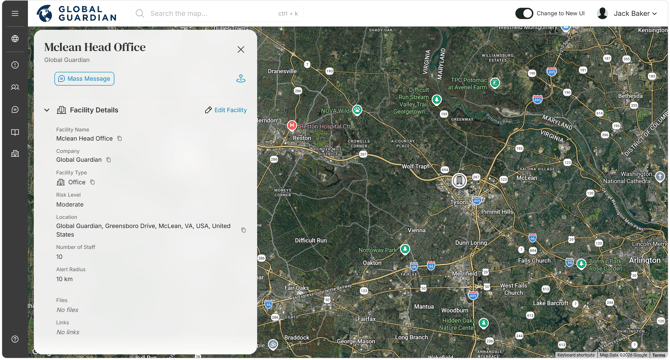Screen dimensions: 670x360
Task: Click the Global Guardian logo
Action: click(76, 13)
